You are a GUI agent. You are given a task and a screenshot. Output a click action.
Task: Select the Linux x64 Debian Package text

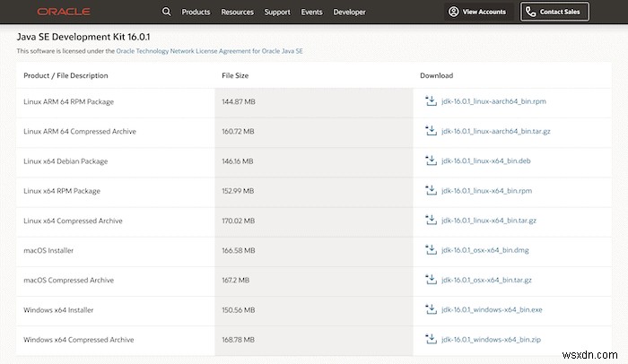(65, 161)
